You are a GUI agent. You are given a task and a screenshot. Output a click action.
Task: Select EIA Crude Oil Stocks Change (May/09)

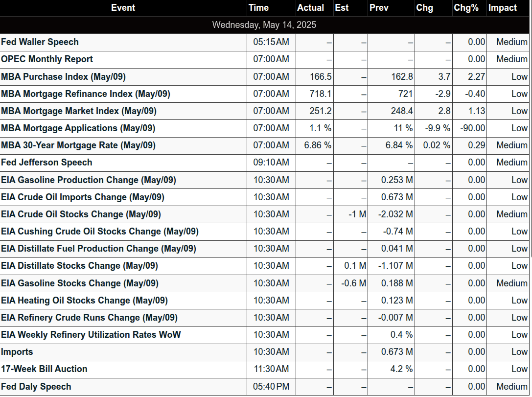81,214
